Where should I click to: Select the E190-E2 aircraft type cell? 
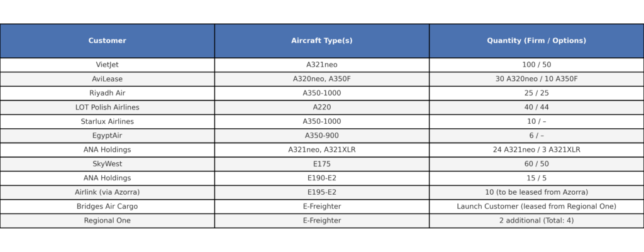click(x=321, y=178)
